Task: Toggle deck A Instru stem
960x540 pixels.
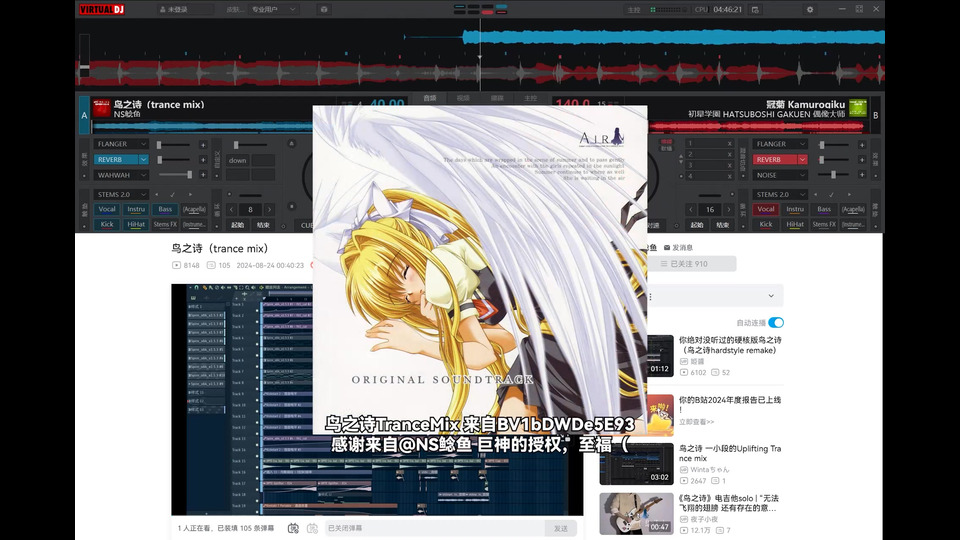Action: 136,209
